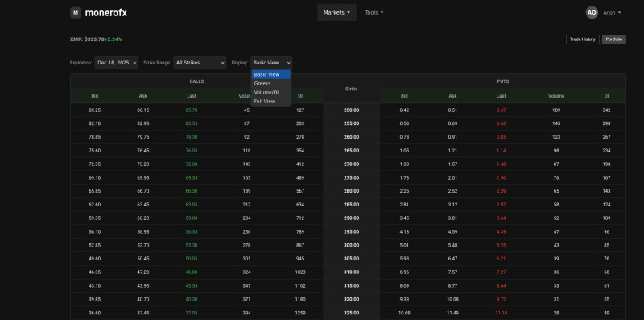Click call volume value 167

pos(246,177)
